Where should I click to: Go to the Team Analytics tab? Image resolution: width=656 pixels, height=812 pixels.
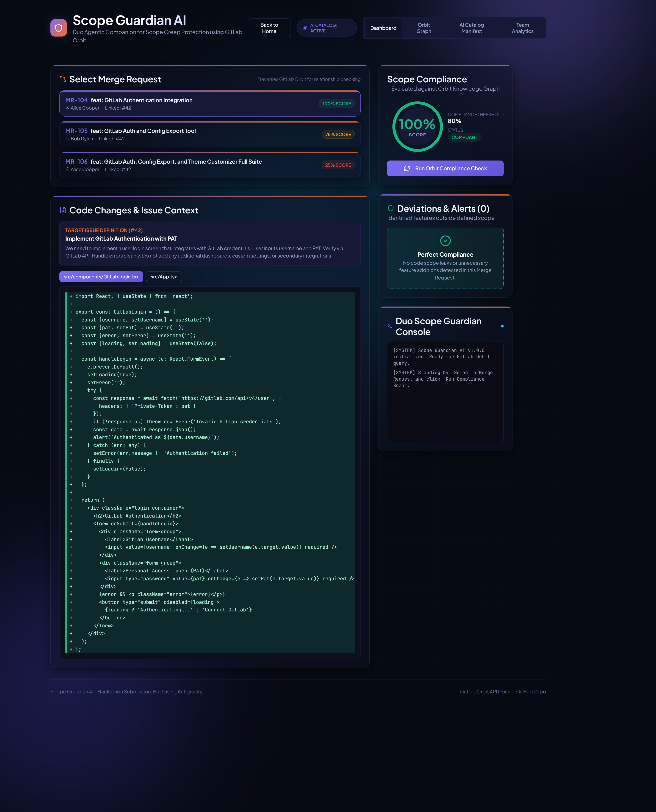pyautogui.click(x=523, y=28)
